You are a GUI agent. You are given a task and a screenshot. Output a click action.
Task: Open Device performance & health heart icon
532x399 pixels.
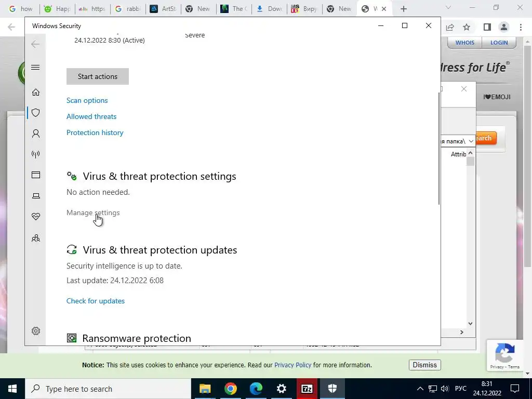click(x=36, y=217)
